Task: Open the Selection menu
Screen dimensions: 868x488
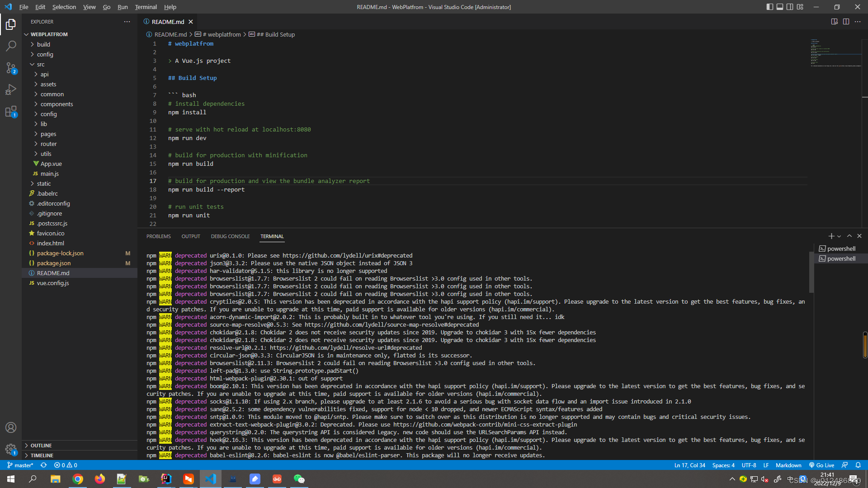Action: click(64, 7)
